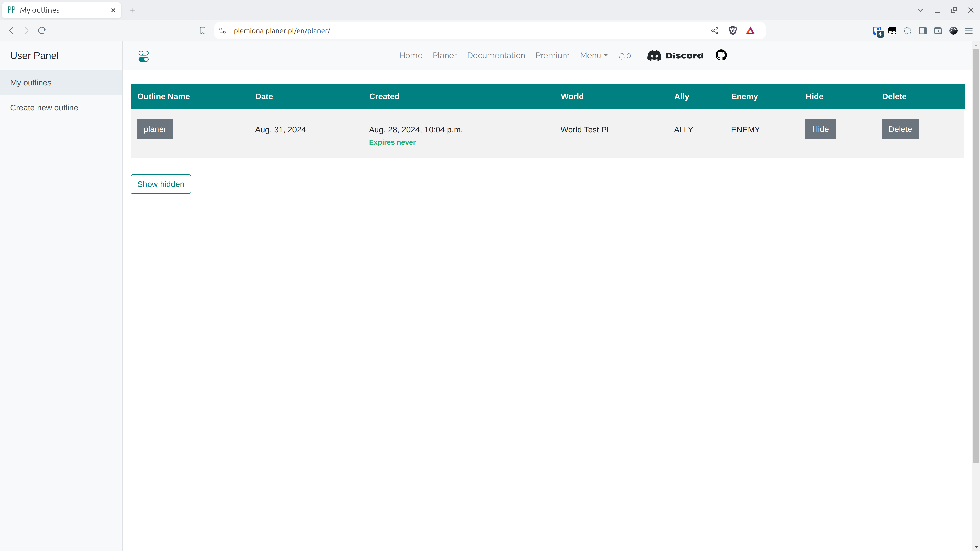Open the Brave wallet icon
The image size is (980, 551).
pyautogui.click(x=938, y=30)
